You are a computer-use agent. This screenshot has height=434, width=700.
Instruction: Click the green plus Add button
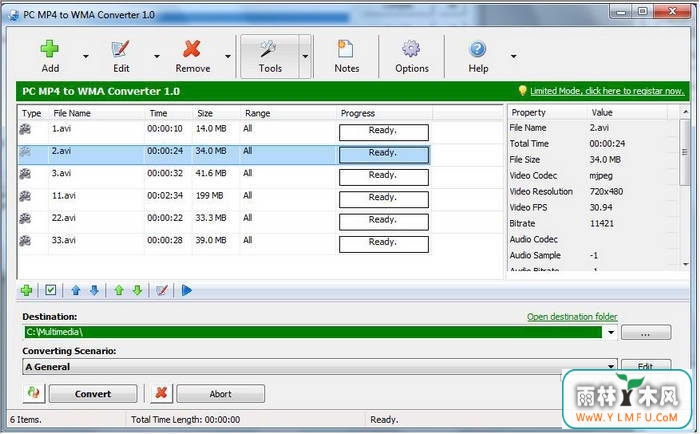(x=50, y=57)
